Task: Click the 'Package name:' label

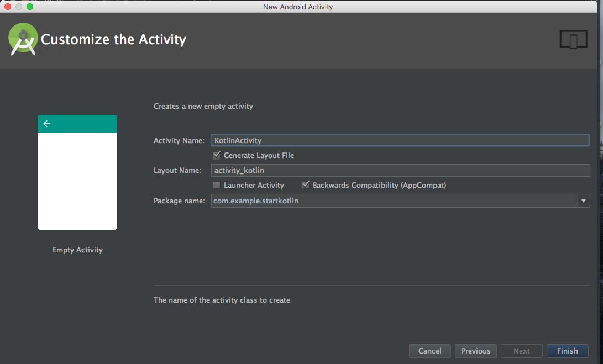Action: tap(179, 201)
